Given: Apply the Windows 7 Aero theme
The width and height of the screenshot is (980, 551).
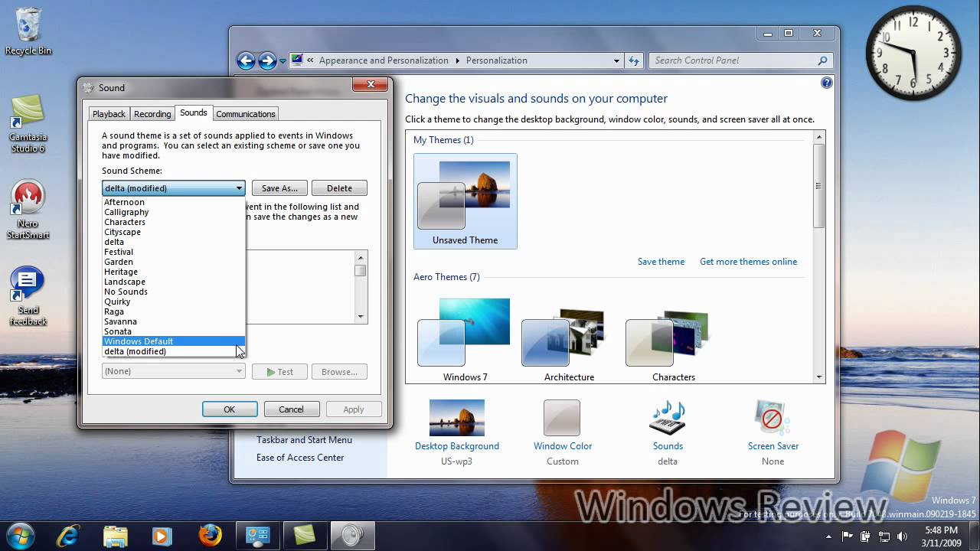Looking at the screenshot, I should click(x=465, y=339).
